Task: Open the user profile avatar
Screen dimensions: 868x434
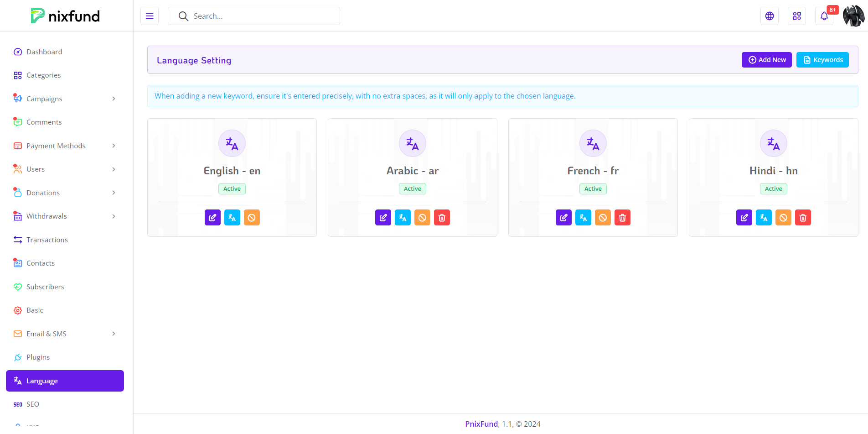Action: point(853,16)
